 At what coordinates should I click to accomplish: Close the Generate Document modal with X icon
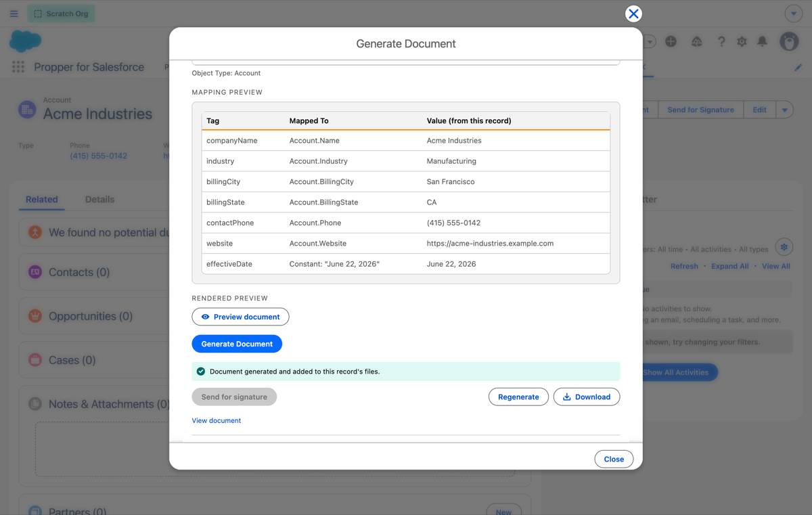633,14
